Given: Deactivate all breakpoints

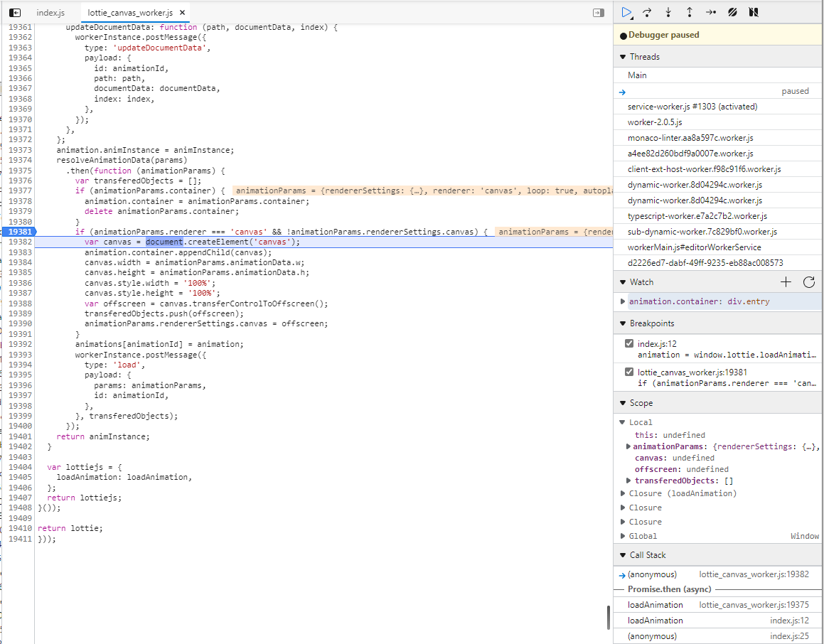Looking at the screenshot, I should (x=732, y=12).
